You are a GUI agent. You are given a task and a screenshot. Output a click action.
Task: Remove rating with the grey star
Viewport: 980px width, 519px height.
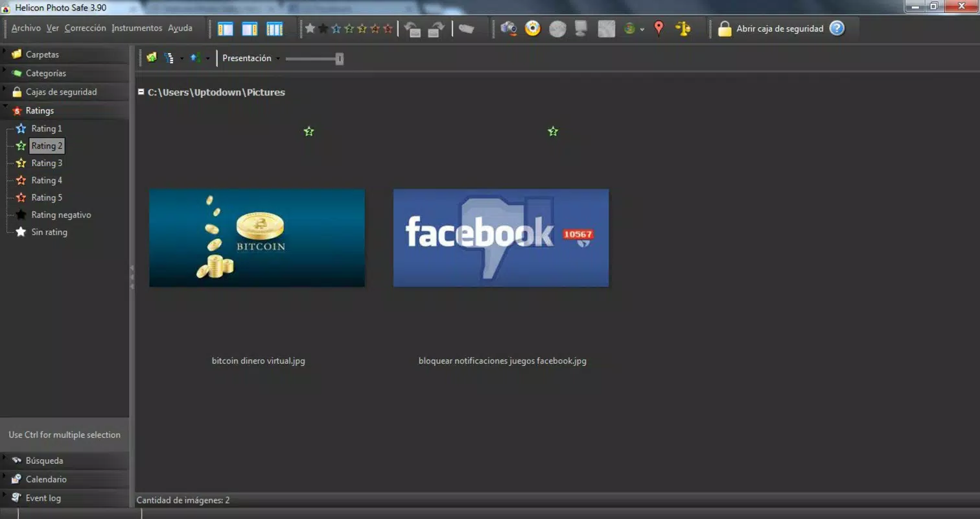coord(310,29)
